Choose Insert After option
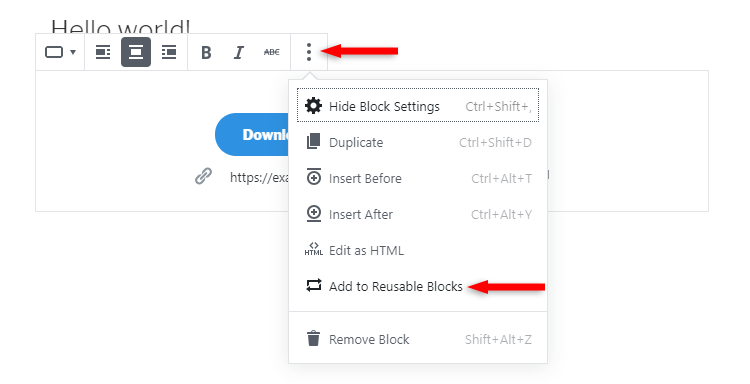The height and width of the screenshot is (384, 750). tap(418, 214)
